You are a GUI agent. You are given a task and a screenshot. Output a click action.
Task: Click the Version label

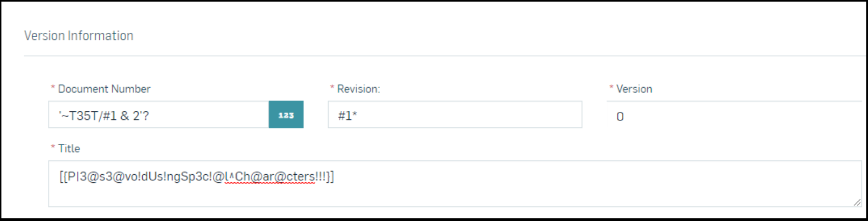pos(634,89)
